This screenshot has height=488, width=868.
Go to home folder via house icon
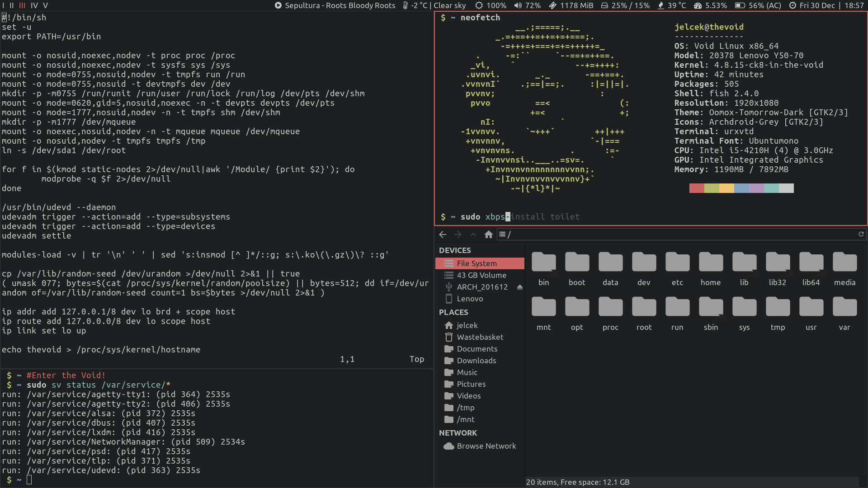pos(488,235)
